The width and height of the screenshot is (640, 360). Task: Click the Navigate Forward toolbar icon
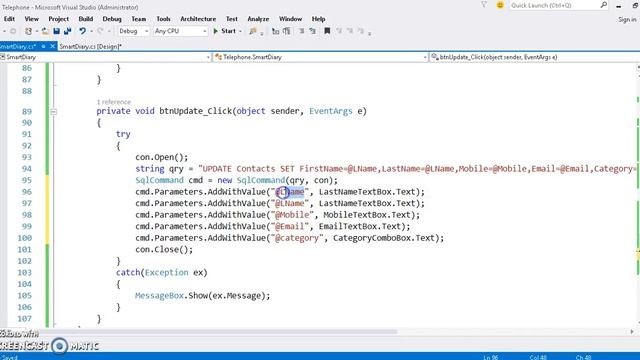click(13, 31)
